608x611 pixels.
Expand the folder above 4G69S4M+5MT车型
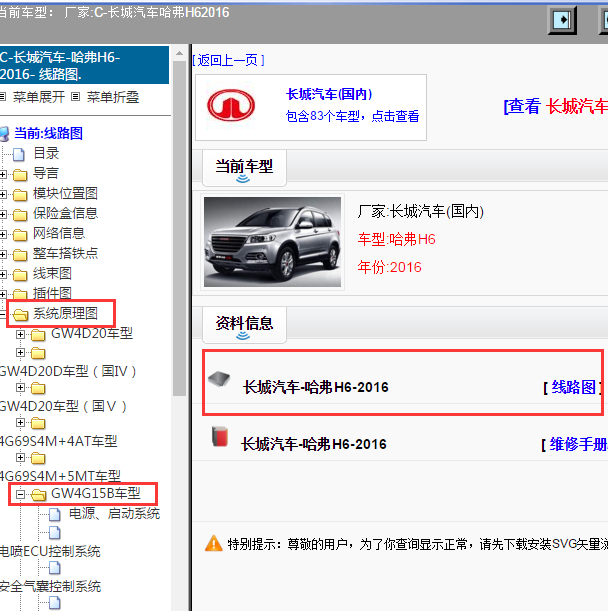pos(20,457)
